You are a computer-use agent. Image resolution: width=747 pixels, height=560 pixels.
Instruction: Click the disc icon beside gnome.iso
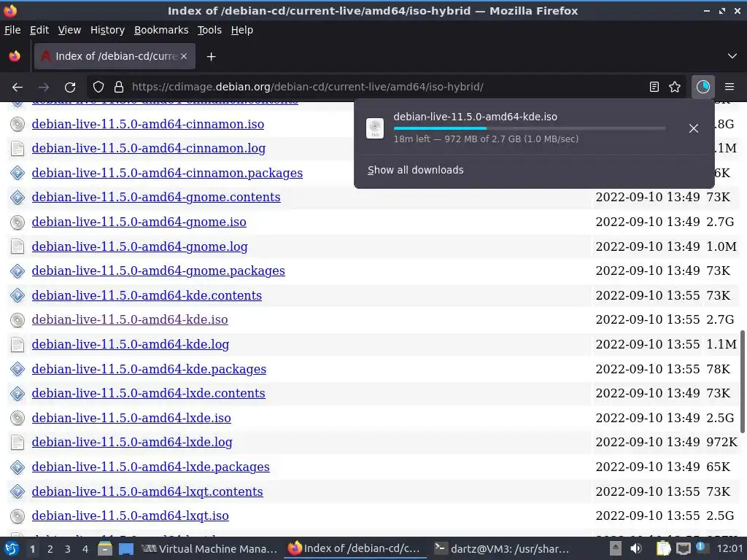pos(18,222)
